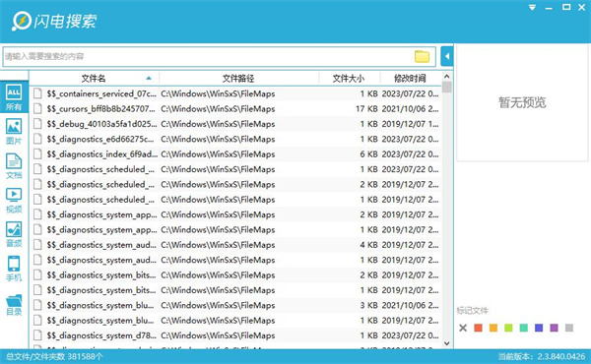Viewport: 591px width, 364px height.
Task: Select file $$_cursors_bff8b8b245707...
Action: [100, 109]
